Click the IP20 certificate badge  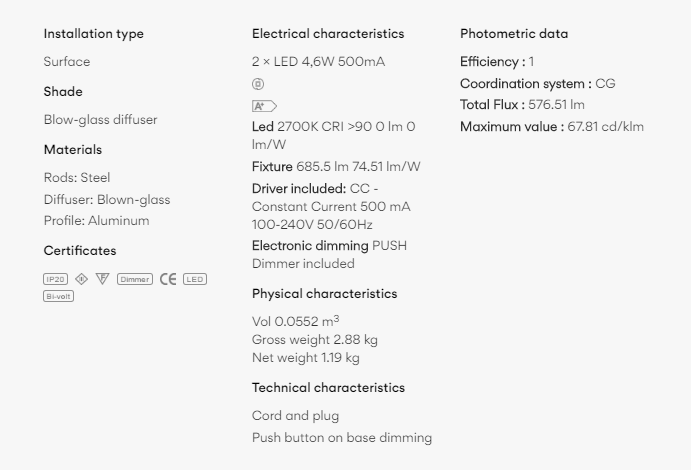point(56,279)
